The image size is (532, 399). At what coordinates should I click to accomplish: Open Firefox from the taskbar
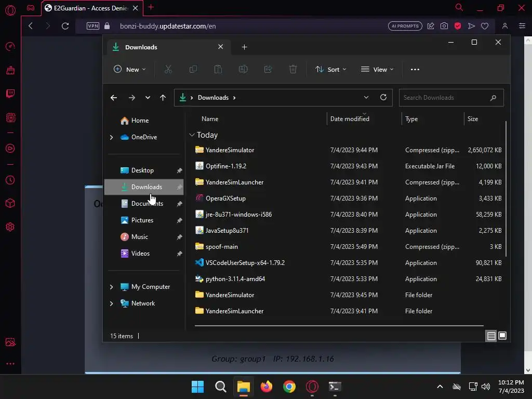[x=267, y=387]
